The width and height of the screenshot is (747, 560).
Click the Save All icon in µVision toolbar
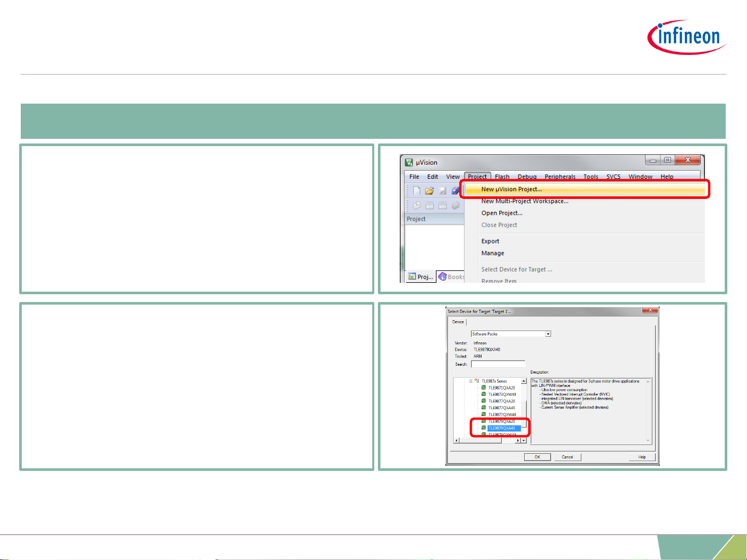pos(455,191)
